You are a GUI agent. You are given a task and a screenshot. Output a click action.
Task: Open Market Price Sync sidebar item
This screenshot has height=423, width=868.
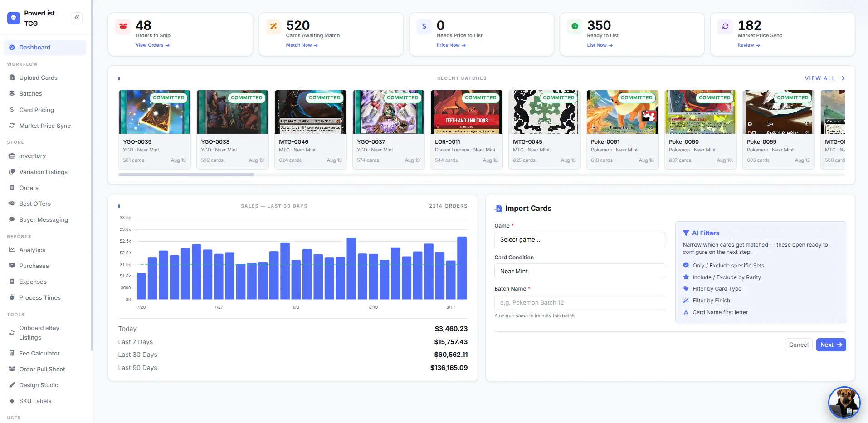click(x=45, y=126)
